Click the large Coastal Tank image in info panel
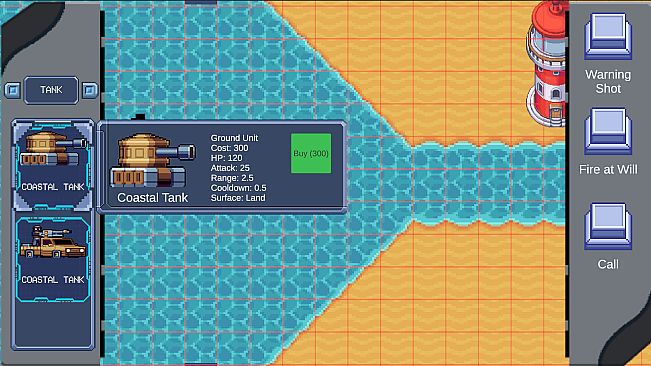This screenshot has height=366, width=651. (x=152, y=160)
